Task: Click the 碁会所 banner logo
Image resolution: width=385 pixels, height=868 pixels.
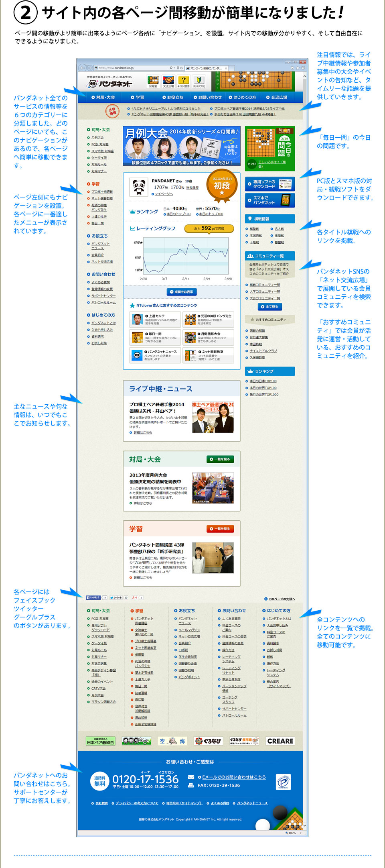Action: (x=136, y=741)
